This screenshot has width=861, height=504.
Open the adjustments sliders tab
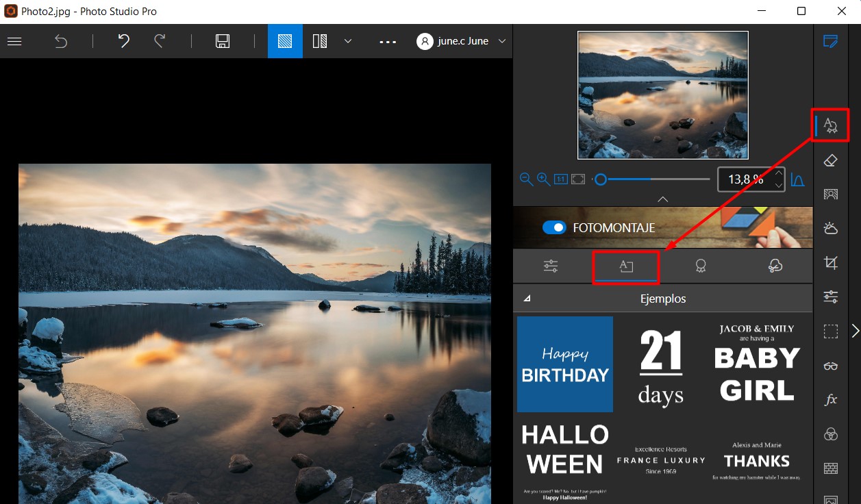[551, 266]
